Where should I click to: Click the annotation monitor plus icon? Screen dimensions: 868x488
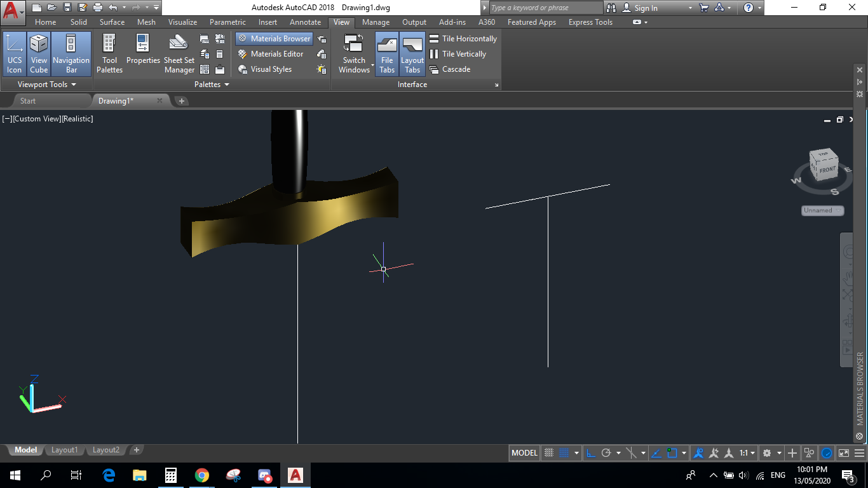[x=792, y=453]
